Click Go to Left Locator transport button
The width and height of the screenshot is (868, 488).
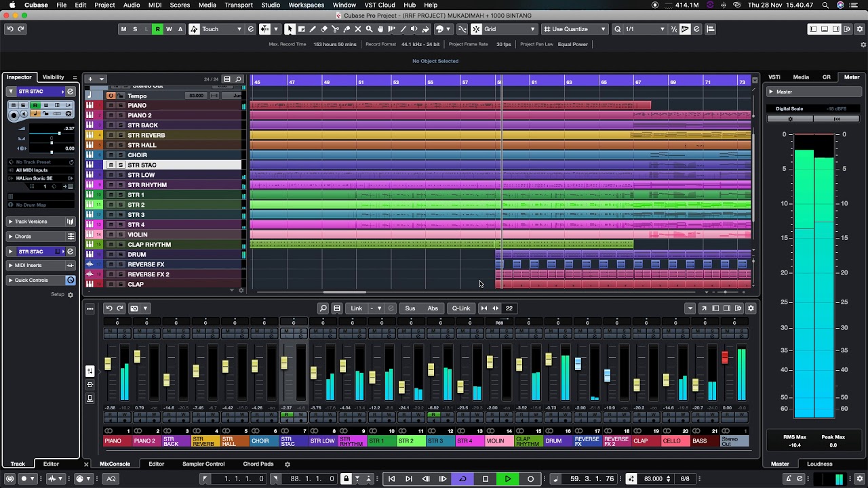point(391,479)
